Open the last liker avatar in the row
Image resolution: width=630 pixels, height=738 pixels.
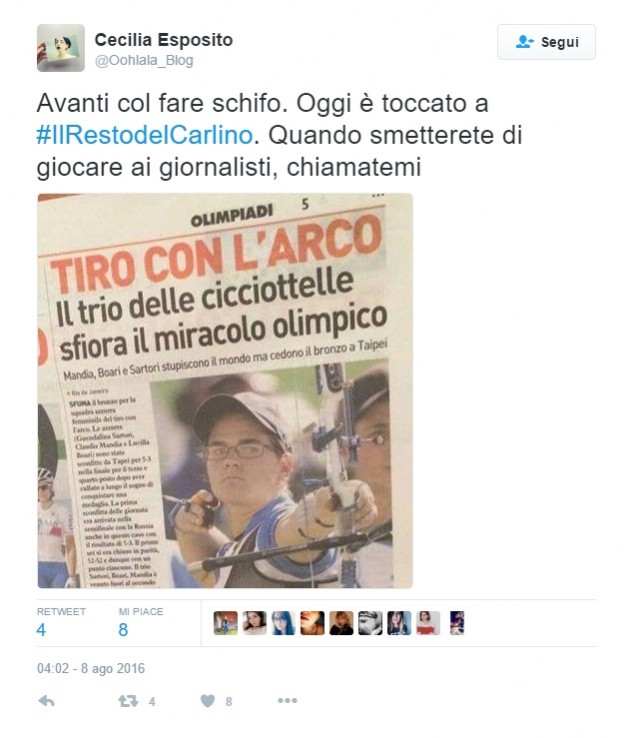coord(457,623)
